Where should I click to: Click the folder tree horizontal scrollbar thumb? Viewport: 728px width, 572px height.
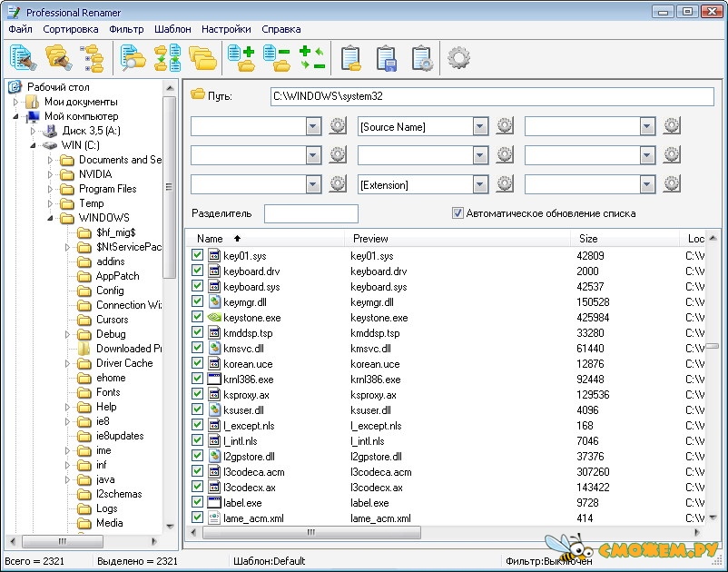pos(63,541)
